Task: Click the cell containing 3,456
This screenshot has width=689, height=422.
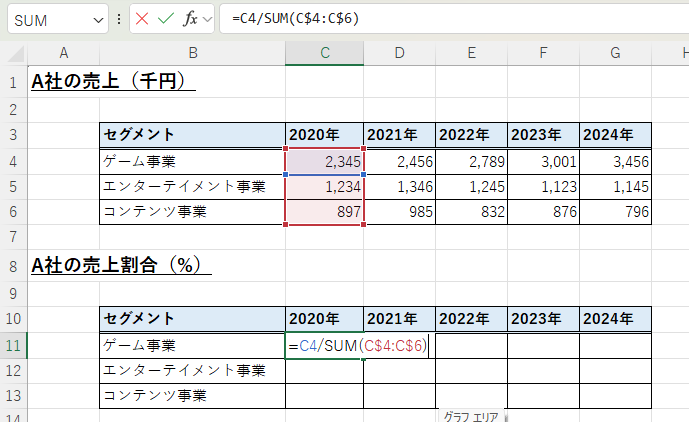Action: [x=616, y=160]
